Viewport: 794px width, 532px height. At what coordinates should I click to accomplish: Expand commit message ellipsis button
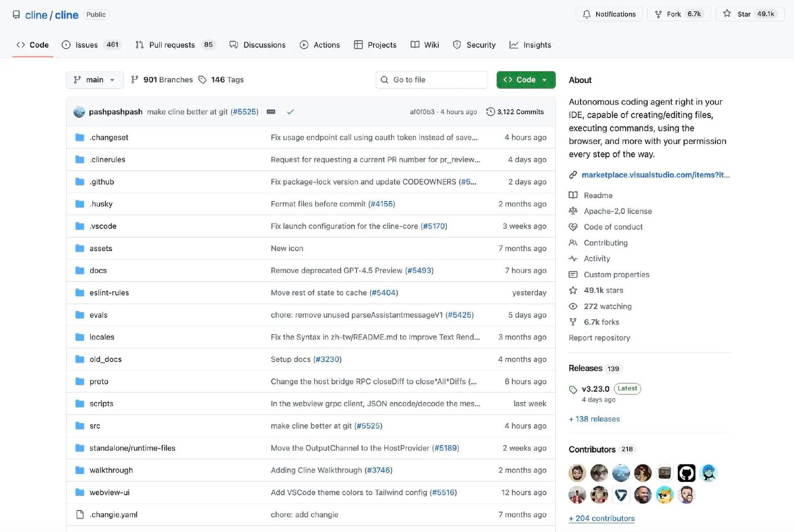[x=271, y=112]
